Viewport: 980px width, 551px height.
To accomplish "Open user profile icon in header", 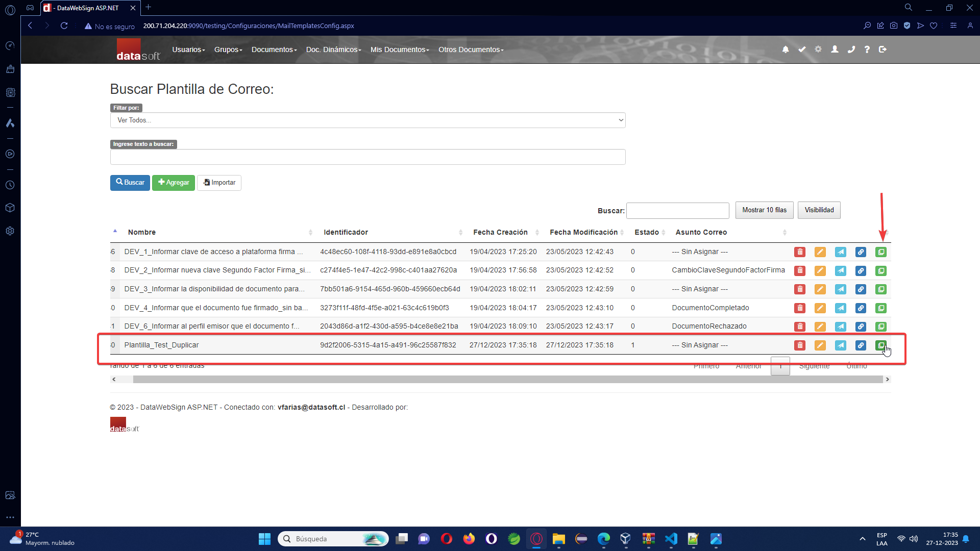I will click(x=835, y=49).
